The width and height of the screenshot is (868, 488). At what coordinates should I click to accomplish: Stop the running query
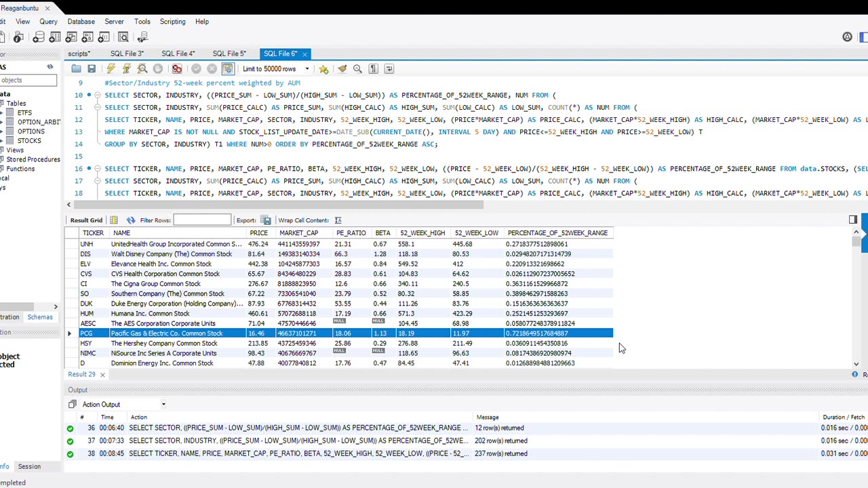(x=158, y=68)
